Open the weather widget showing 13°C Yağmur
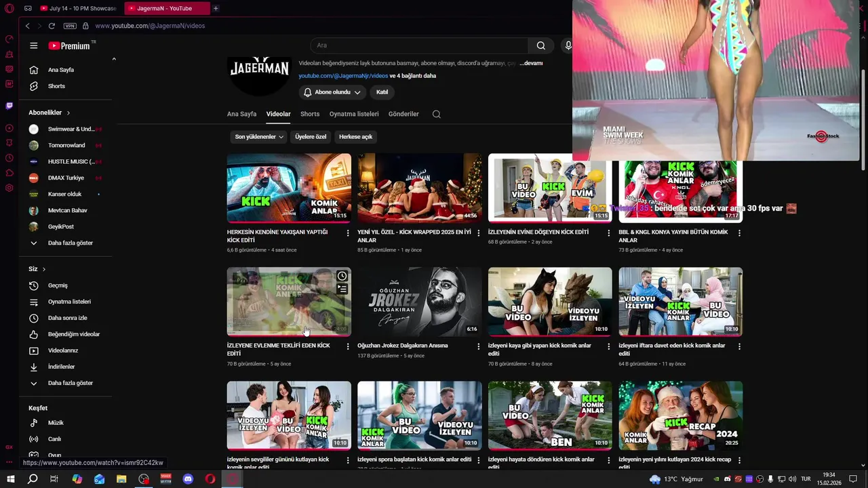This screenshot has width=868, height=488. [x=676, y=479]
